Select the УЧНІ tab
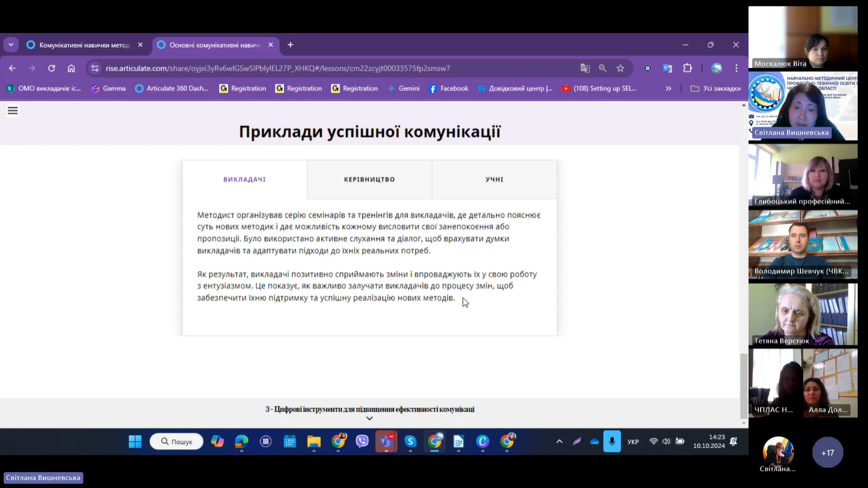The width and height of the screenshot is (868, 488). click(x=494, y=179)
